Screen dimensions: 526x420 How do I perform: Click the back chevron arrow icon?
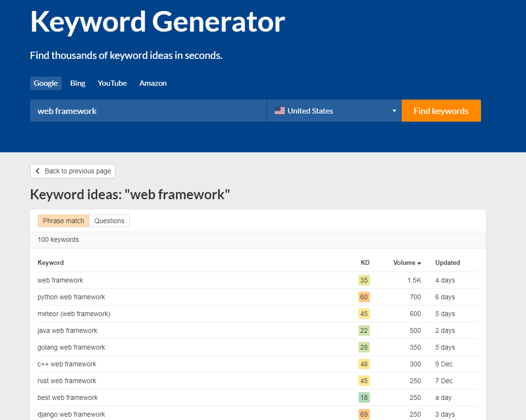tap(38, 171)
